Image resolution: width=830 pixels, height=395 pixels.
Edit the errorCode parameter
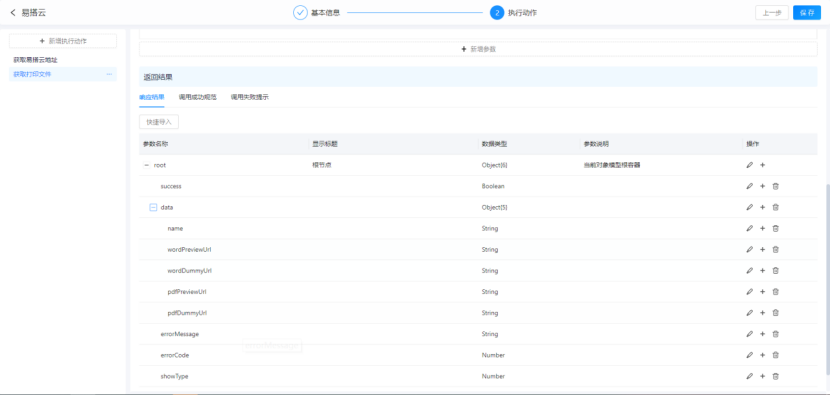pyautogui.click(x=749, y=355)
